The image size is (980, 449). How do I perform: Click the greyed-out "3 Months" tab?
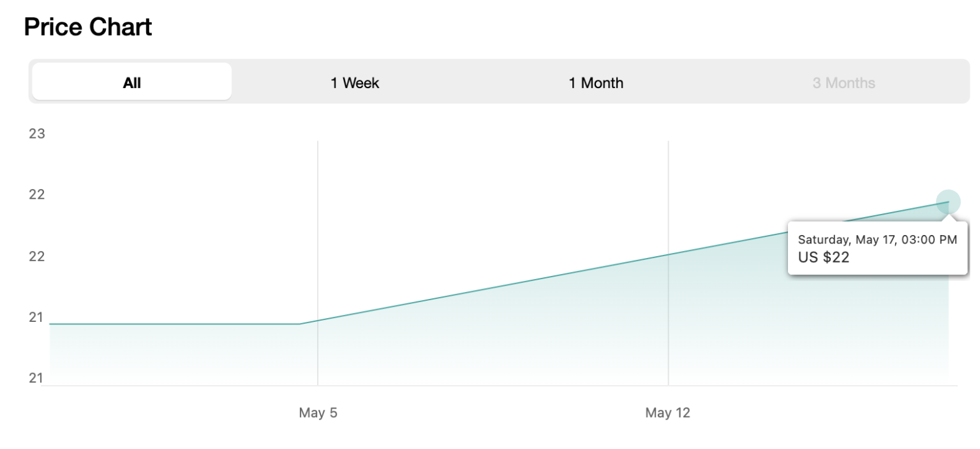(843, 83)
